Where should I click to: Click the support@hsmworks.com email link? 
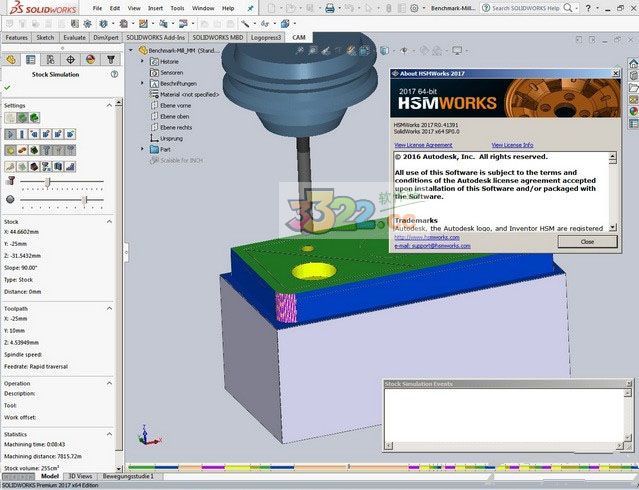click(432, 246)
